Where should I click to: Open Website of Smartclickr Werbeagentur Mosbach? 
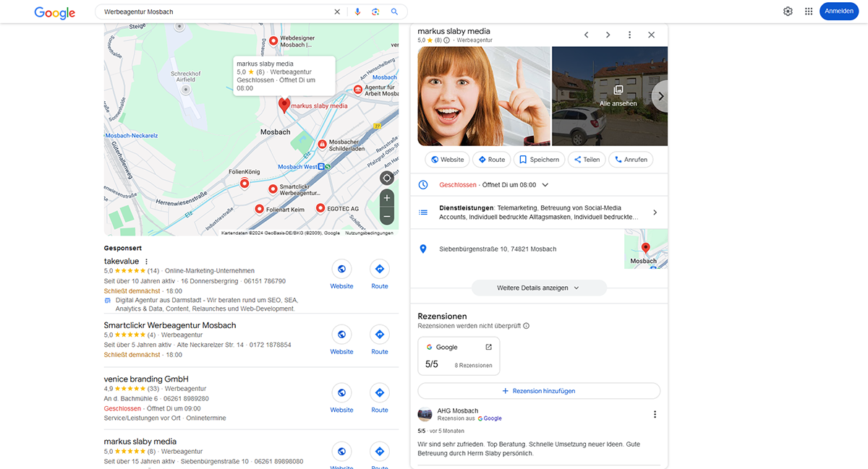pyautogui.click(x=341, y=335)
